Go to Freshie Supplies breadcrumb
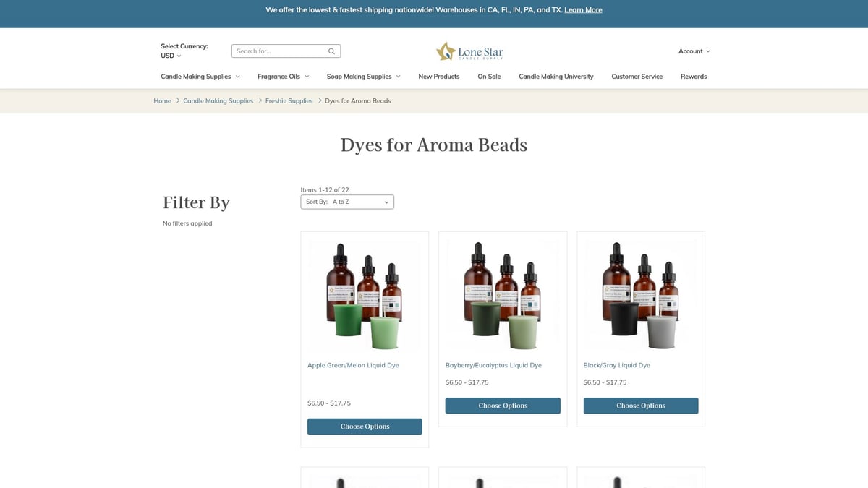The image size is (868, 488). point(289,101)
